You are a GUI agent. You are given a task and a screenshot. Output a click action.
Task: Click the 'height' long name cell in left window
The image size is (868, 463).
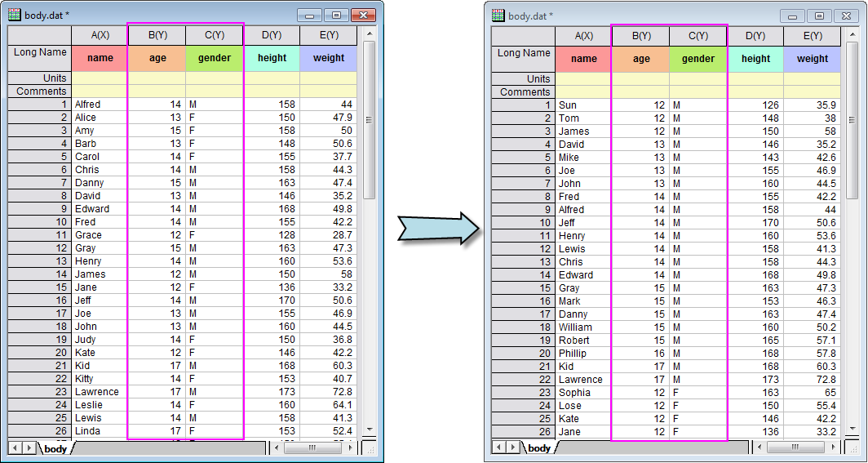(x=272, y=58)
